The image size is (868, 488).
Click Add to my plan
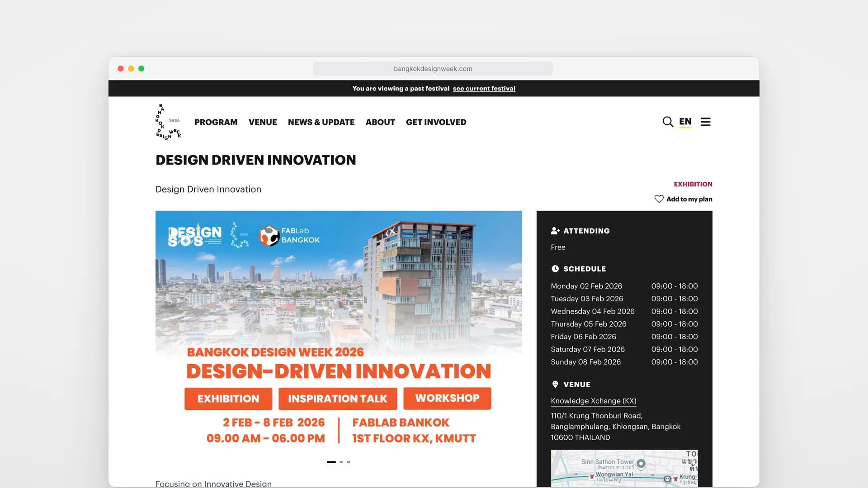click(689, 199)
